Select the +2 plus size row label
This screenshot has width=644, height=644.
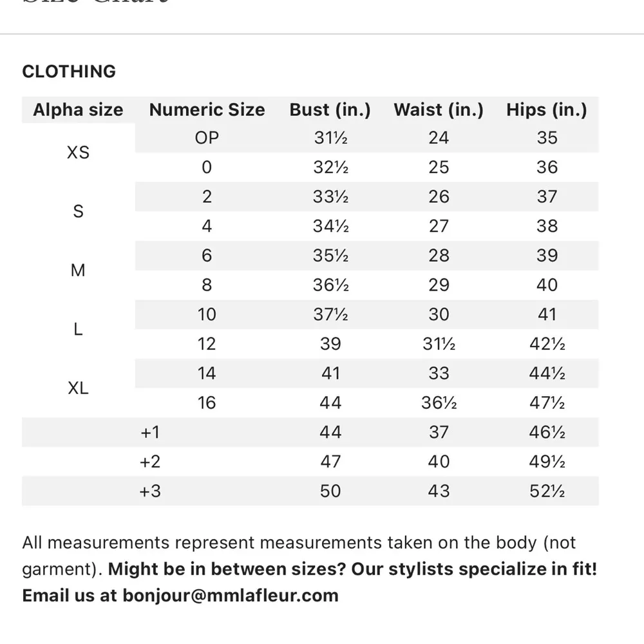click(150, 462)
